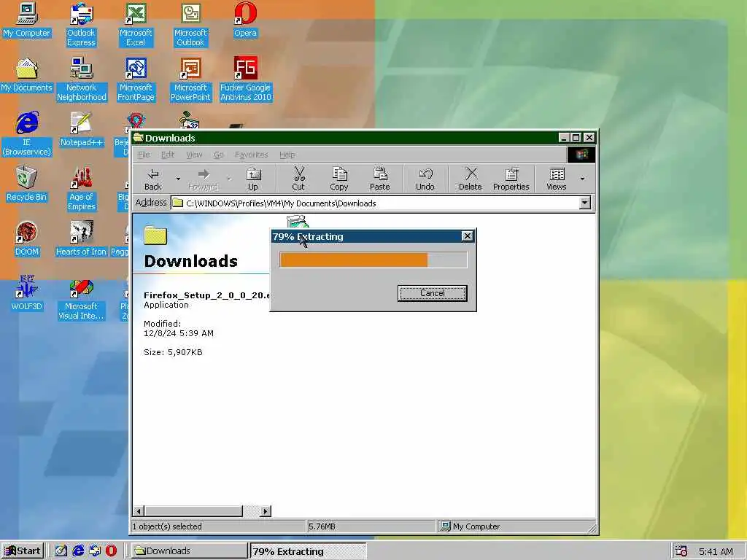Click the Views toolbar button
The width and height of the screenshot is (747, 560).
(557, 179)
